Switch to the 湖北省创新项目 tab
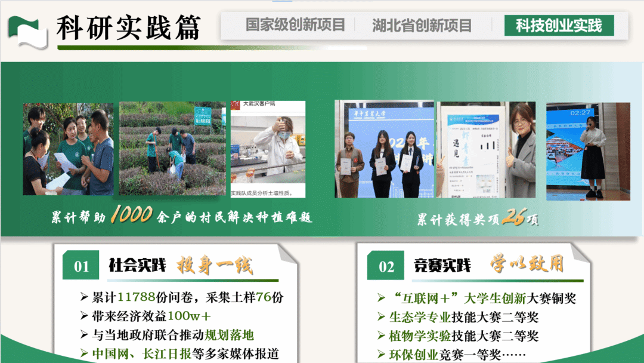This screenshot has height=363, width=644. point(422,26)
